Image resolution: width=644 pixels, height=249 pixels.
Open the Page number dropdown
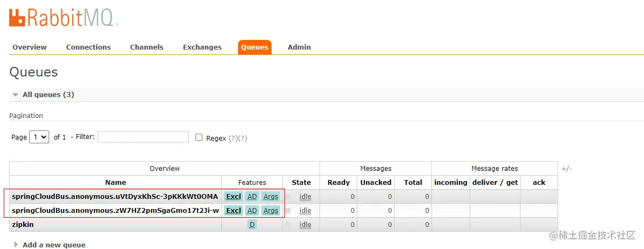39,137
